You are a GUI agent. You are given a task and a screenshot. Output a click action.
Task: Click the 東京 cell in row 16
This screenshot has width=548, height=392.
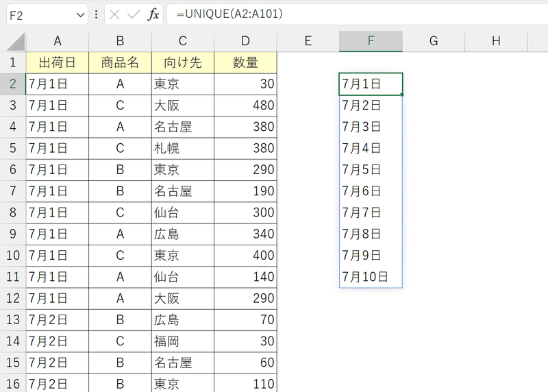tap(183, 384)
